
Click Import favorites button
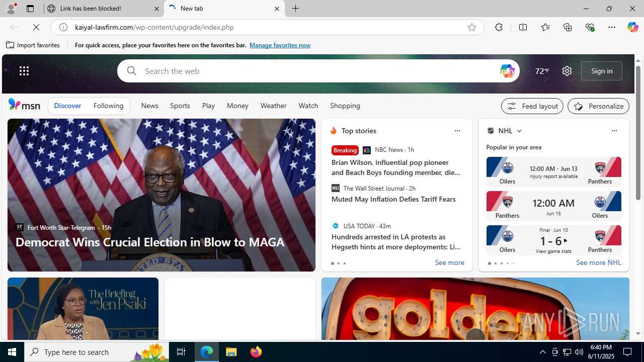(x=33, y=45)
